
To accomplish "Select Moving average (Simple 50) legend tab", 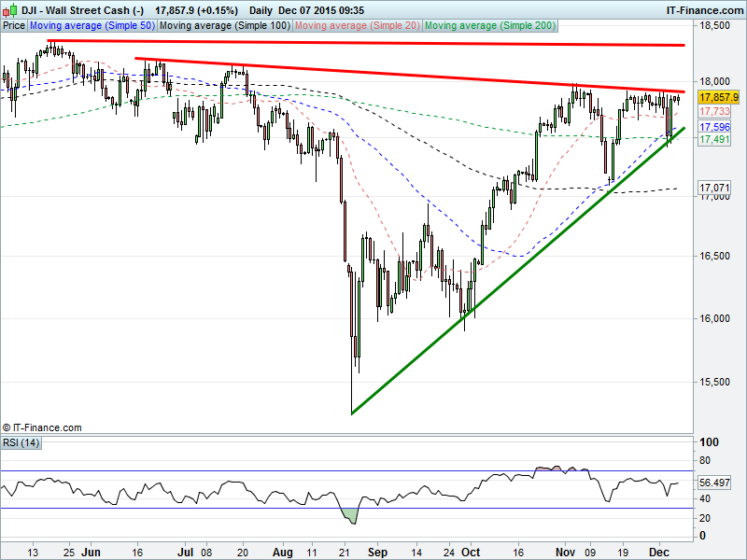I will tap(92, 26).
